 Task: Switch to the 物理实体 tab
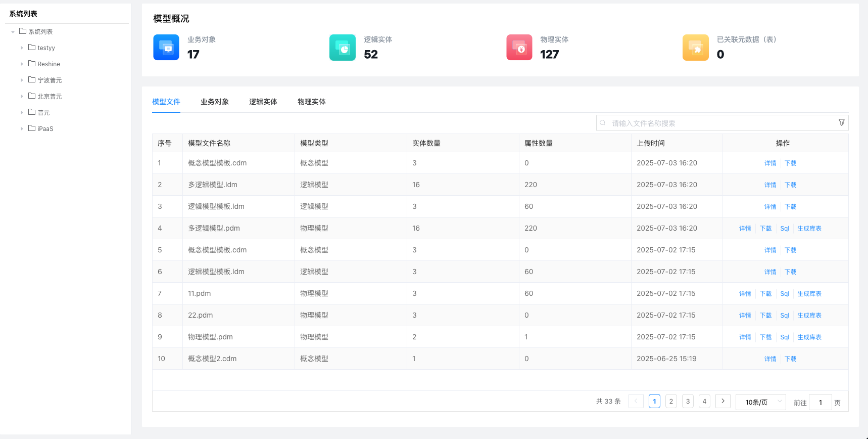click(x=311, y=102)
